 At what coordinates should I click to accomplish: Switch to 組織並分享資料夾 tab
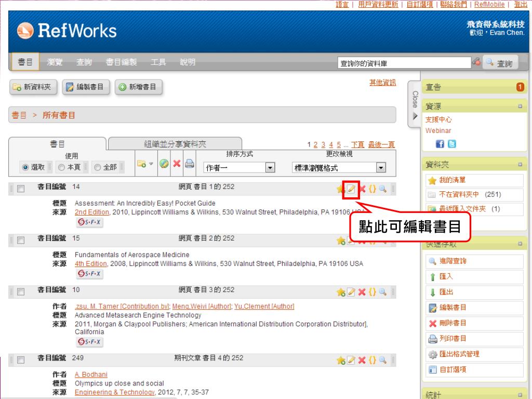(175, 144)
